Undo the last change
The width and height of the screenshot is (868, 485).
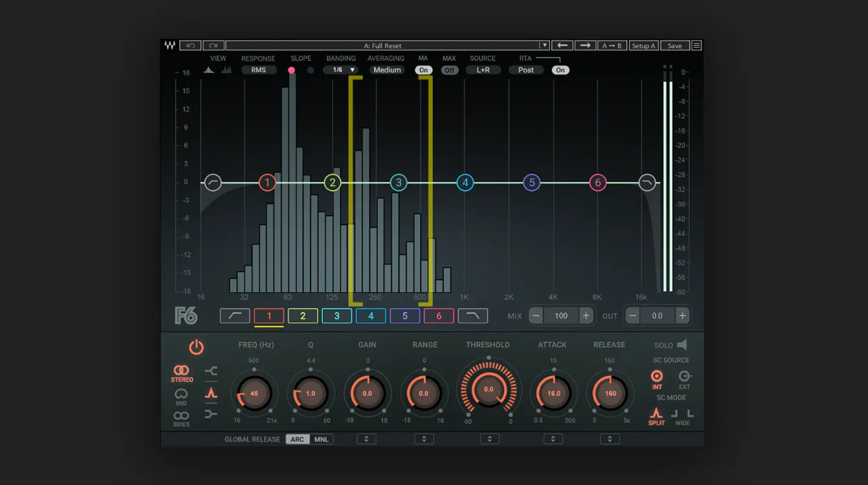click(190, 45)
